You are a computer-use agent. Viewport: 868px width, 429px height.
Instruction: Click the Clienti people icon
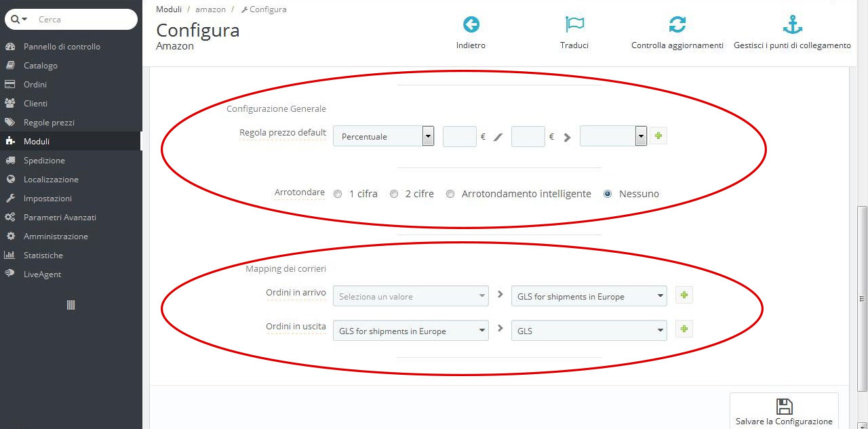[x=10, y=104]
